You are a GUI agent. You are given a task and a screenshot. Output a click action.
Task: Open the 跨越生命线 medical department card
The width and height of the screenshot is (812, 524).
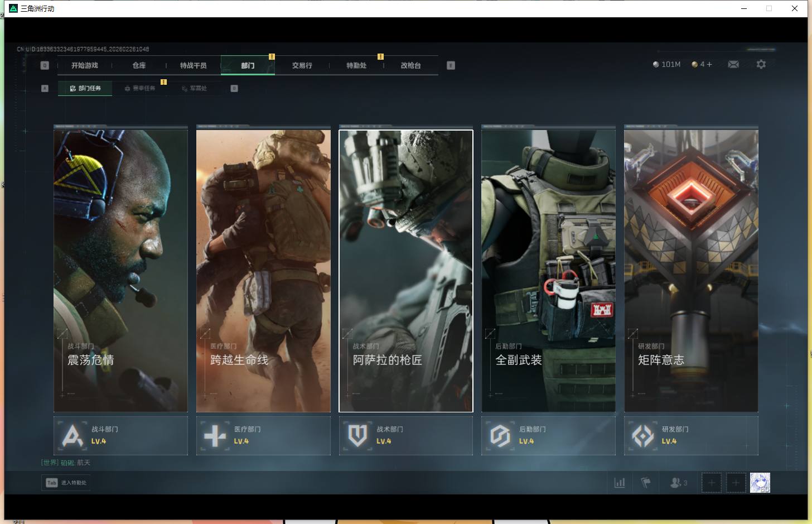(x=263, y=271)
